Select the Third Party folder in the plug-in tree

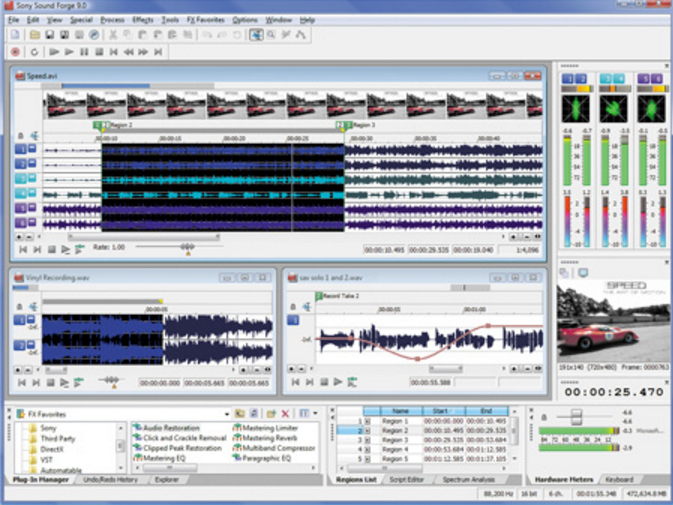point(53,438)
